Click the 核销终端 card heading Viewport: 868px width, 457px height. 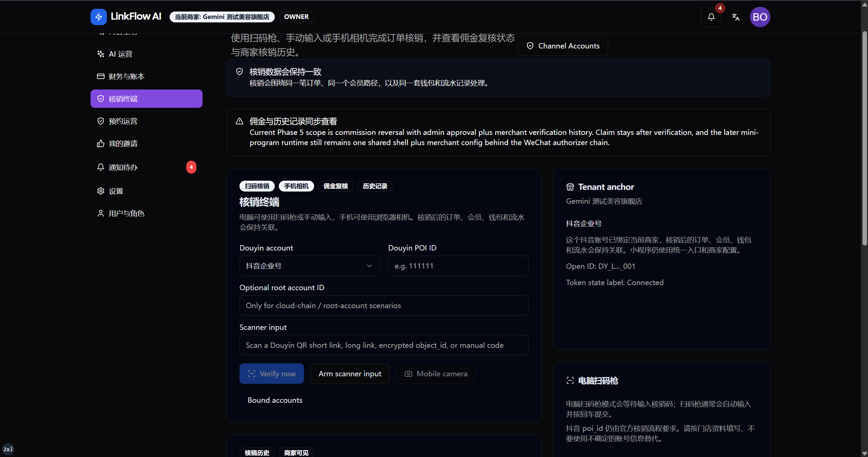pyautogui.click(x=259, y=202)
